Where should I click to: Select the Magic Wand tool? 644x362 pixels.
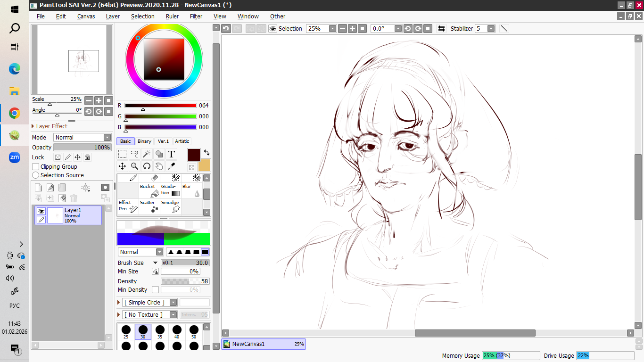pyautogui.click(x=147, y=154)
